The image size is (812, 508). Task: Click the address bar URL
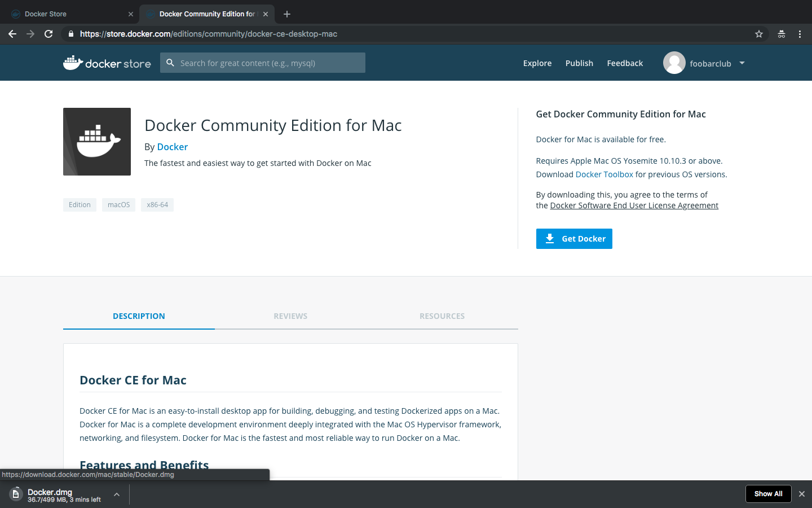pyautogui.click(x=209, y=34)
